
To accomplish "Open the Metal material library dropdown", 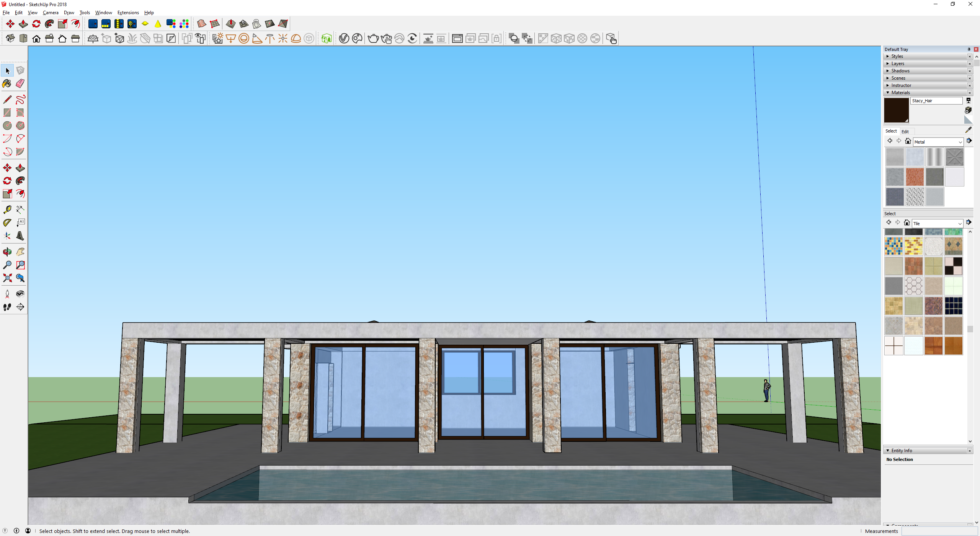I will tap(938, 142).
